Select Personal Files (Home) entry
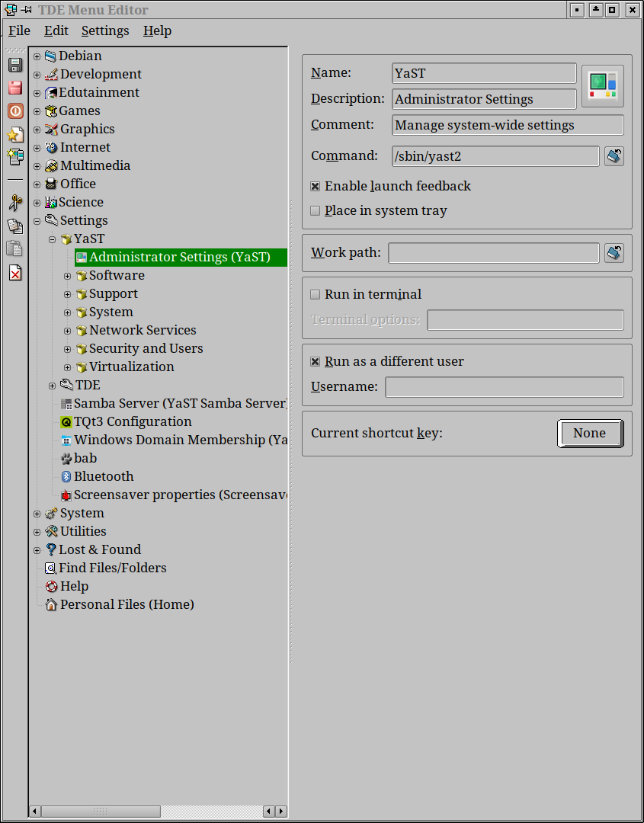The height and width of the screenshot is (823, 644). [120, 604]
